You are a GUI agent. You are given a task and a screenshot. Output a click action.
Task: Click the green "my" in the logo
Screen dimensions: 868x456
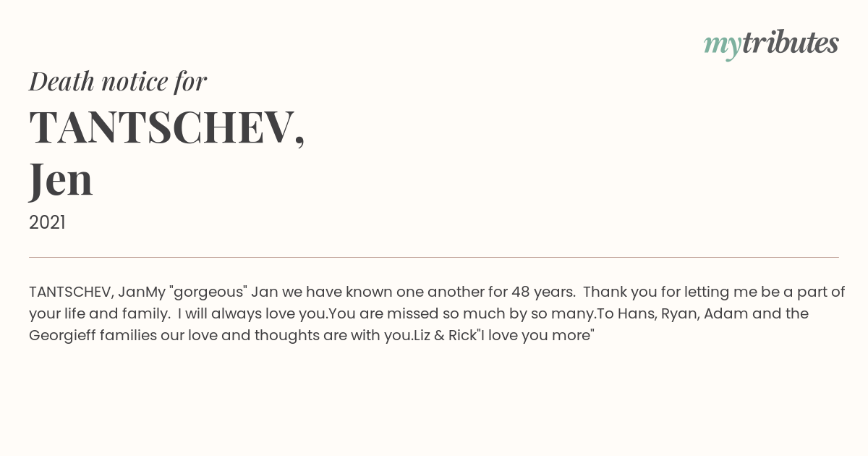click(x=722, y=45)
